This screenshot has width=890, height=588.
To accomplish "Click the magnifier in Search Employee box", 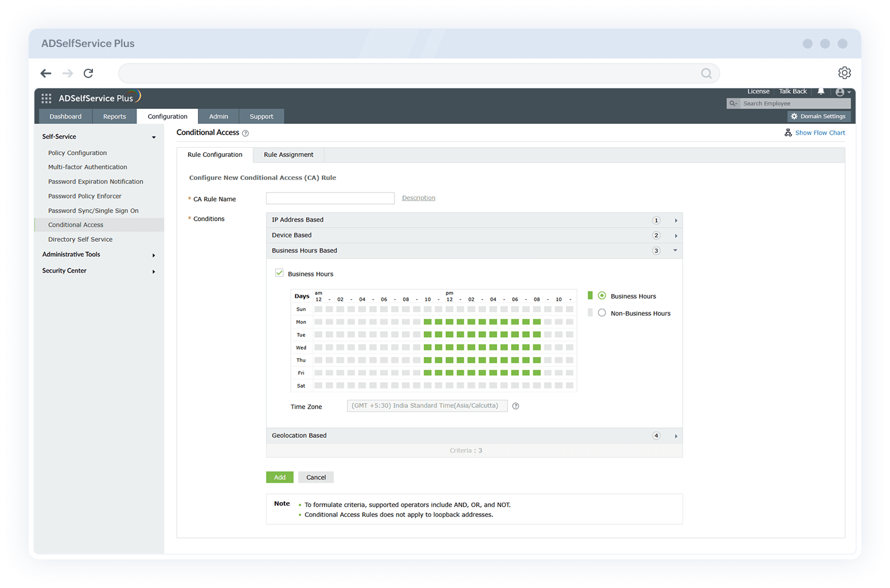I will (x=733, y=103).
